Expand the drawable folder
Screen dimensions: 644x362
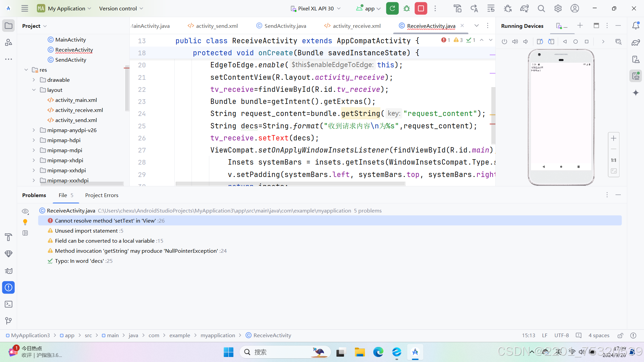pyautogui.click(x=34, y=80)
